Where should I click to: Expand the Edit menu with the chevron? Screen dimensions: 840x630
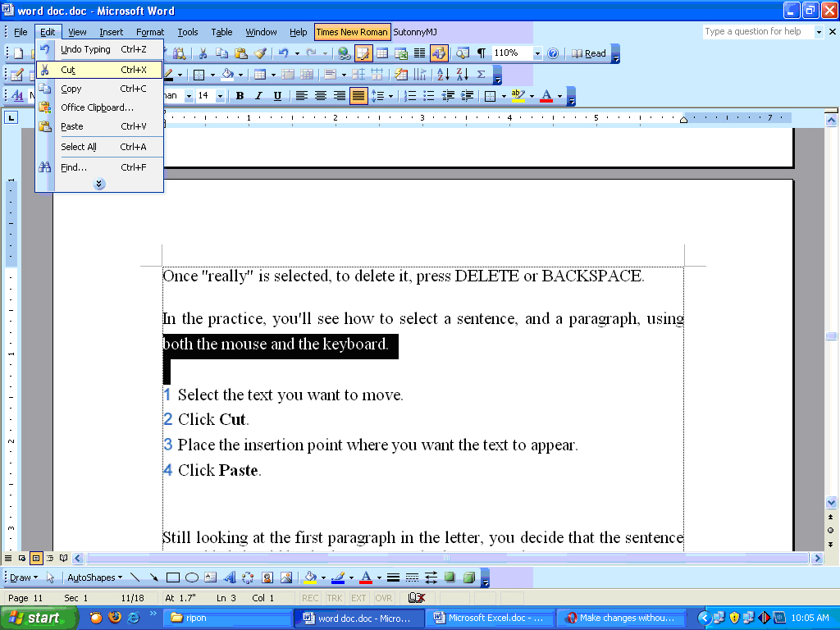pos(98,184)
